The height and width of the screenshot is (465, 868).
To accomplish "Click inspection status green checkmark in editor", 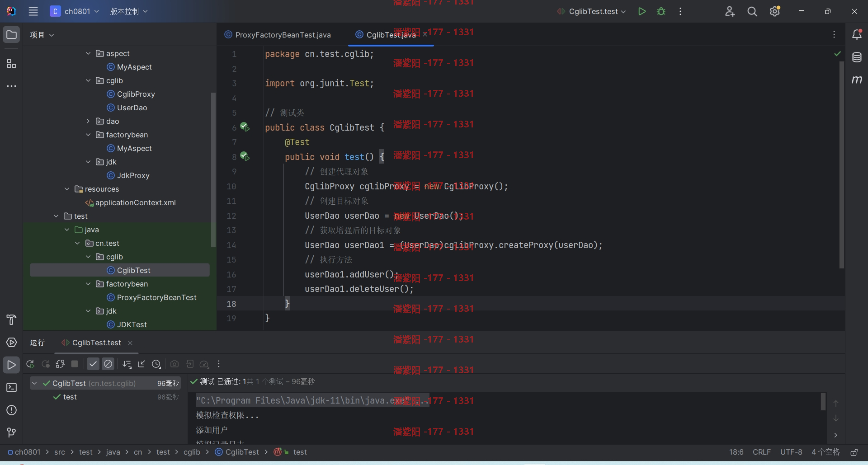I will [x=837, y=54].
